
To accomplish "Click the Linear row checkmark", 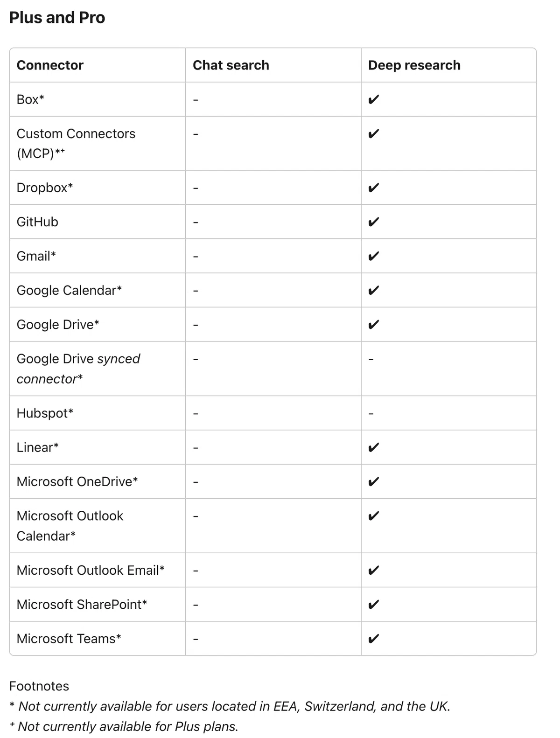I will coord(373,447).
